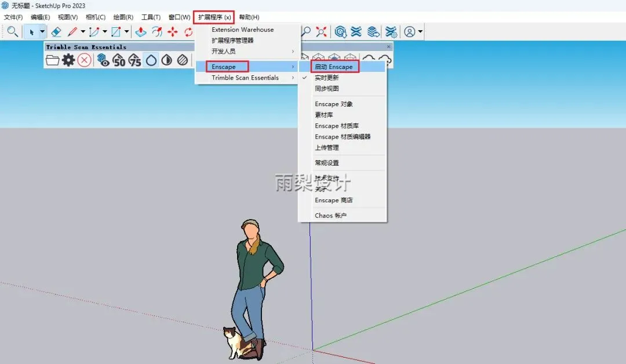This screenshot has height=364, width=626.
Task: Open 3D Warehouse from the toolbar
Action: tap(341, 32)
